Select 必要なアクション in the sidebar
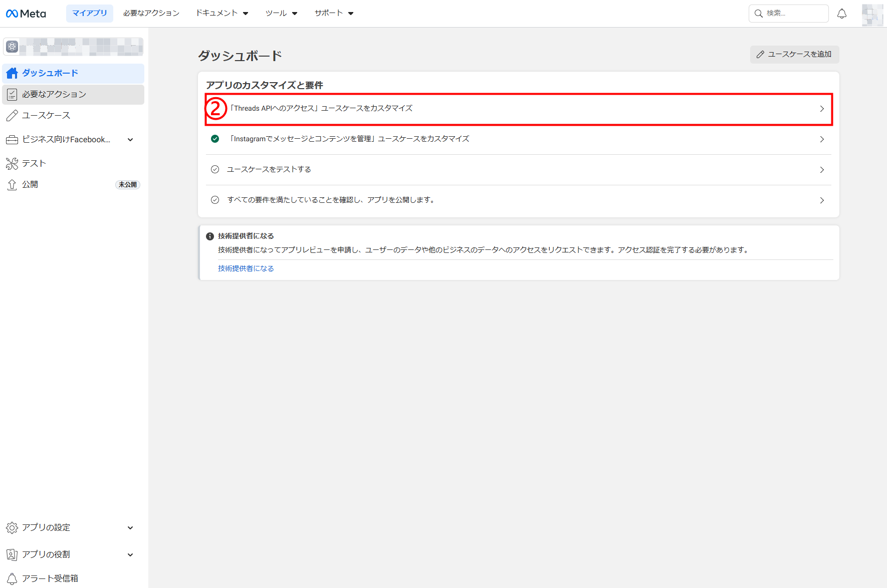 click(x=73, y=95)
